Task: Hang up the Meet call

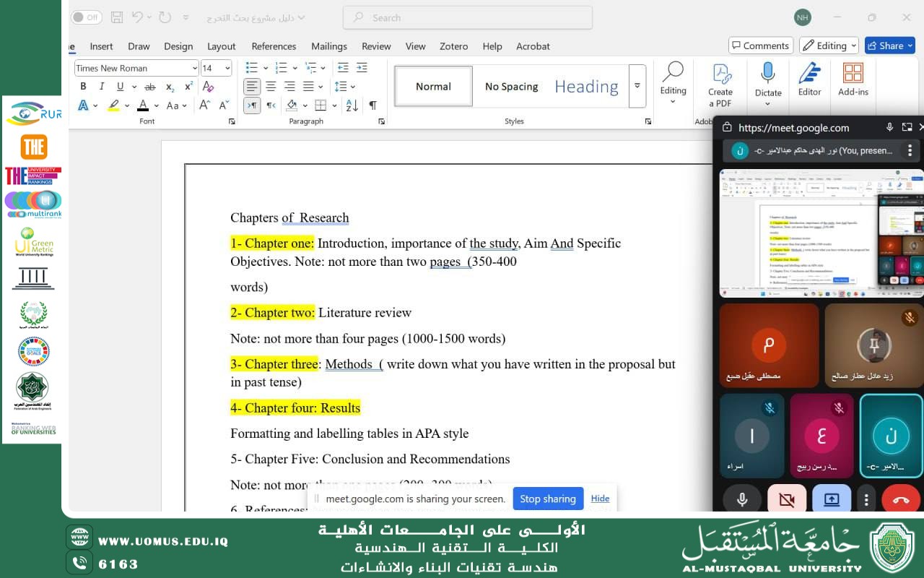Action: point(900,499)
